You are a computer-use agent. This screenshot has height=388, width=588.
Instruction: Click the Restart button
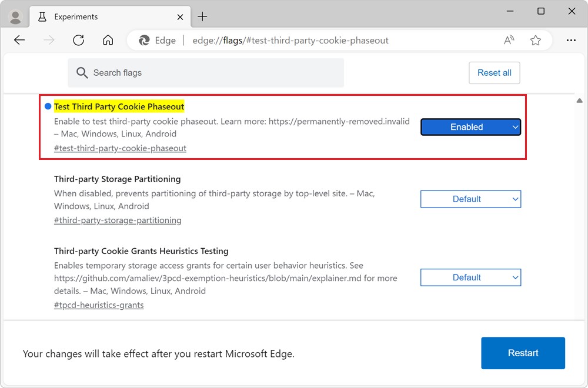tap(523, 353)
